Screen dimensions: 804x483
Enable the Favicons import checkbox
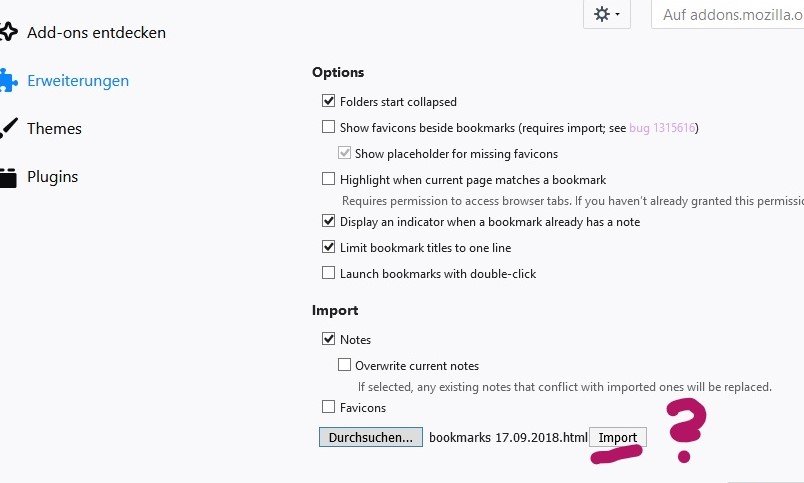click(329, 407)
